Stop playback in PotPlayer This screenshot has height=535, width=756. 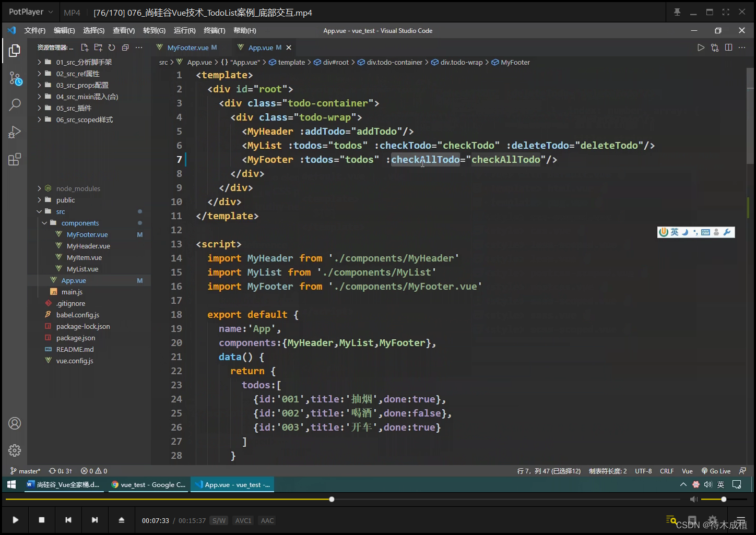click(42, 520)
